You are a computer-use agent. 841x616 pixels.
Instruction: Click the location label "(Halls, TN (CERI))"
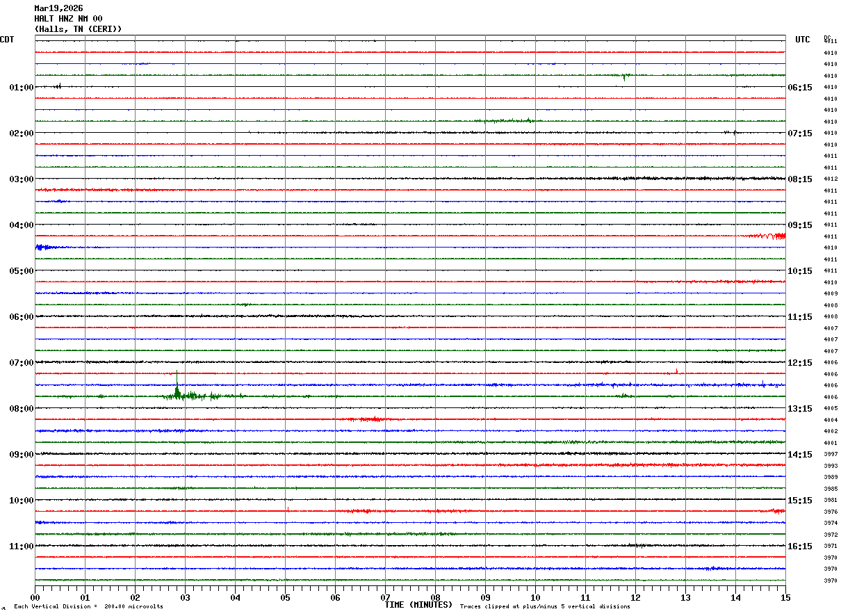(x=78, y=29)
